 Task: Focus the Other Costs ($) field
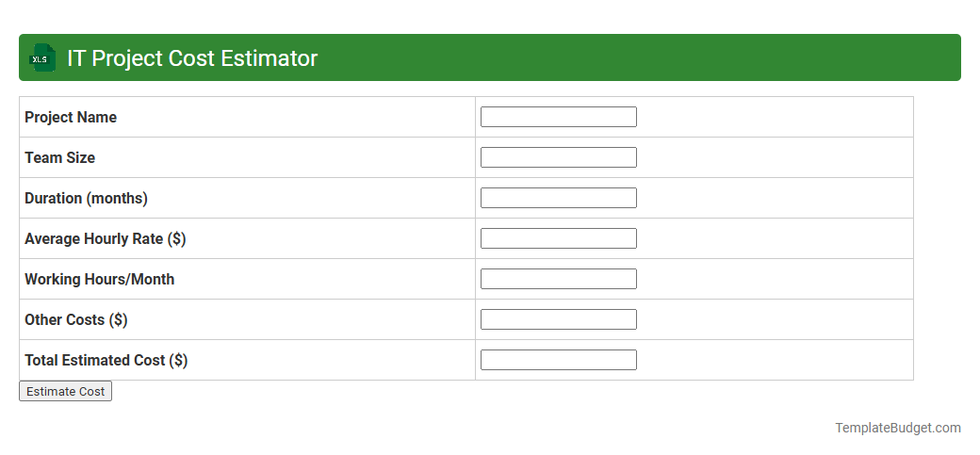(558, 319)
